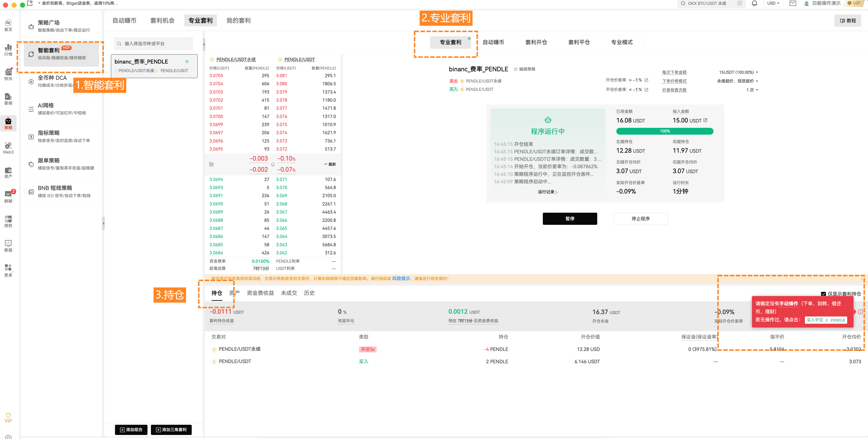Open the USD currency dropdown
Image resolution: width=868 pixels, height=439 pixels.
coord(773,3)
